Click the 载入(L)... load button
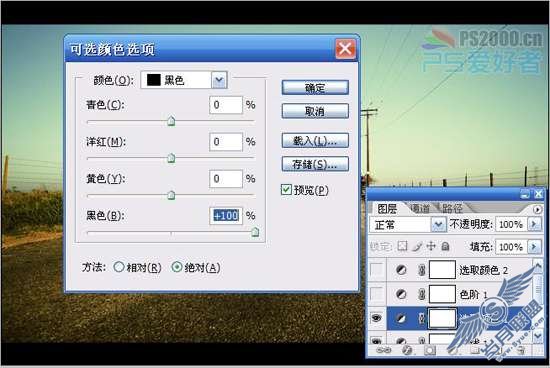The image size is (550, 368). point(315,141)
